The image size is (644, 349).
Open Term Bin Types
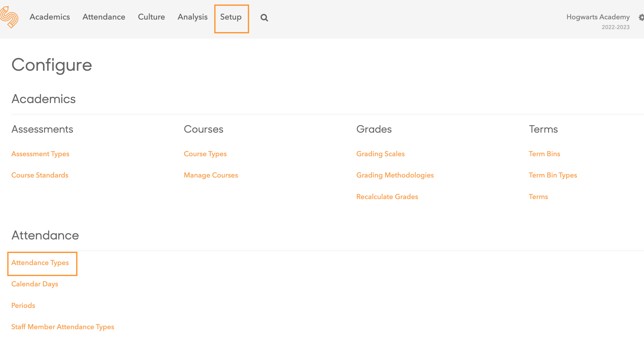[x=553, y=175]
